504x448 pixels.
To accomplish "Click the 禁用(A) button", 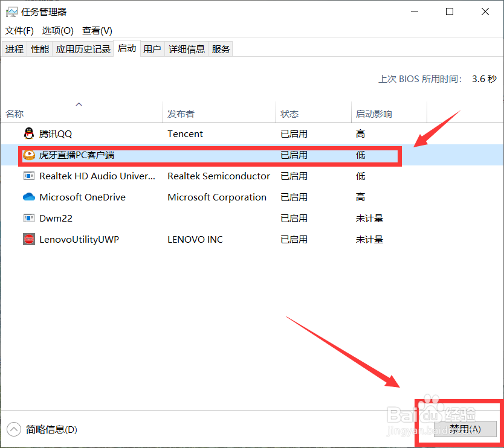I will tap(465, 429).
